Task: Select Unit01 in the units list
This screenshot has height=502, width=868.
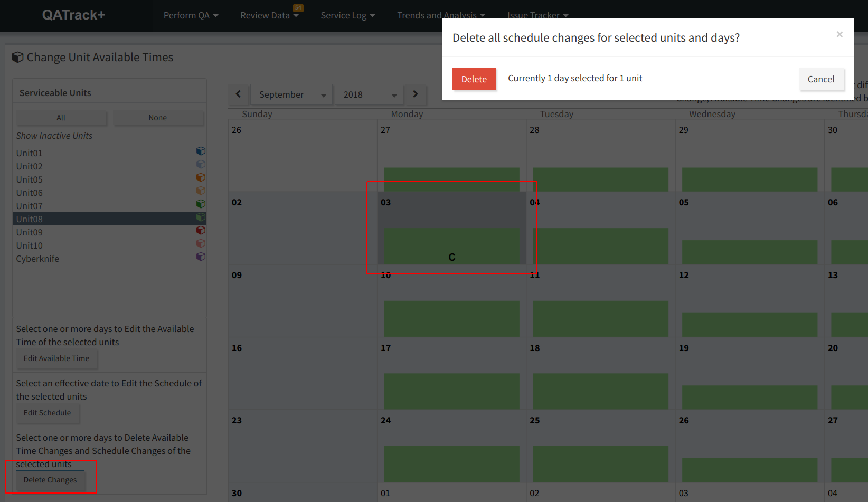Action: tap(109, 153)
